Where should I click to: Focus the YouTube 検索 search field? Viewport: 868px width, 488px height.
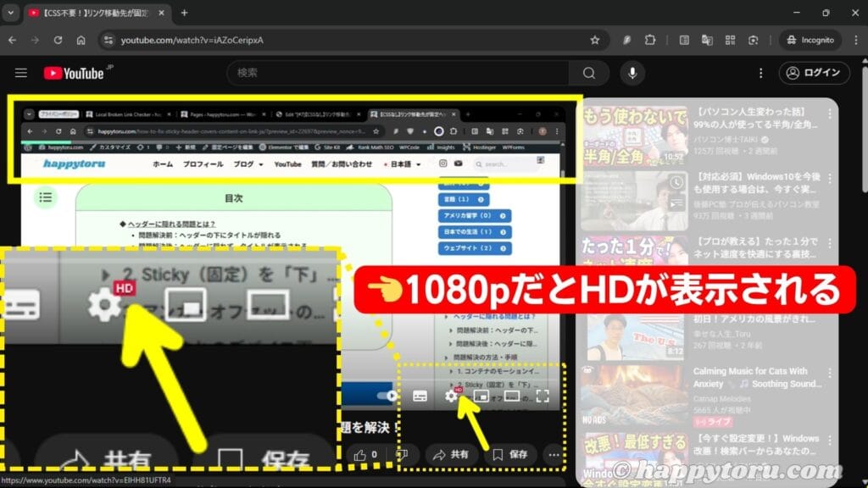[398, 73]
